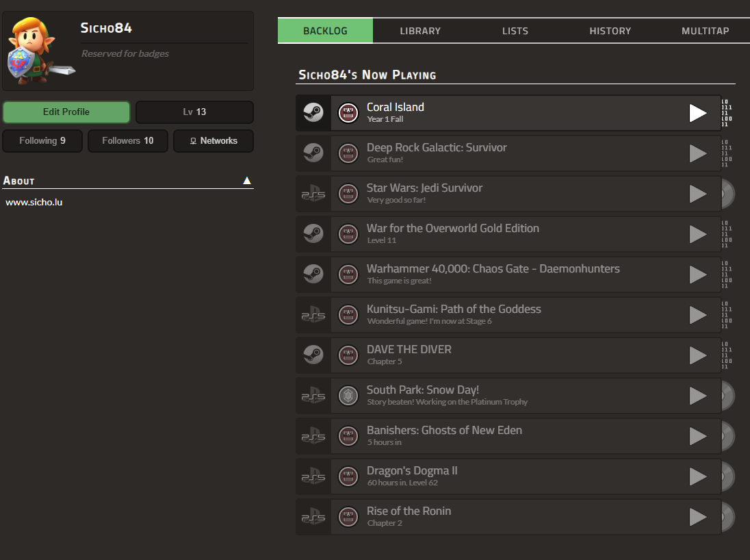Click the disc icon next to Star Wars: Jedi Survivor
Screen dimensions: 750x560
(x=727, y=194)
